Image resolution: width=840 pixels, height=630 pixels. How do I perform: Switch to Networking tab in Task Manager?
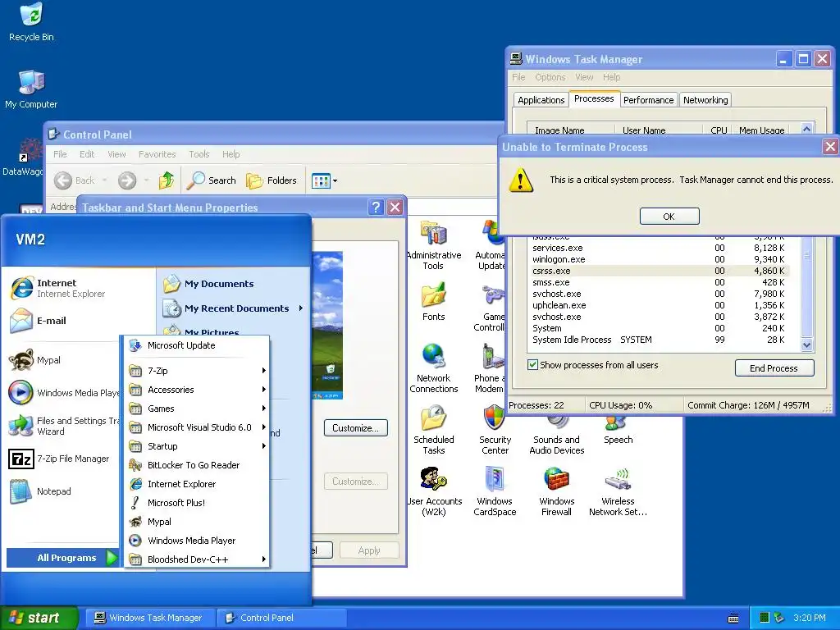pos(705,100)
